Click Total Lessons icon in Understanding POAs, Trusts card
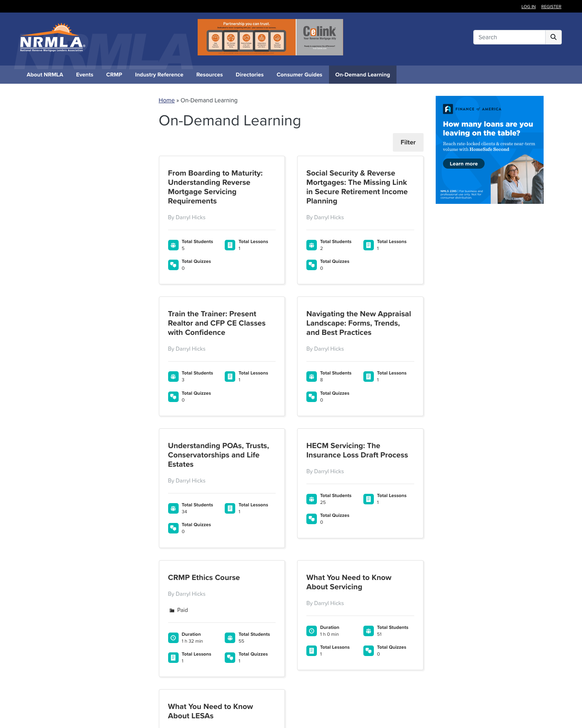This screenshot has height=728, width=582. coord(230,508)
